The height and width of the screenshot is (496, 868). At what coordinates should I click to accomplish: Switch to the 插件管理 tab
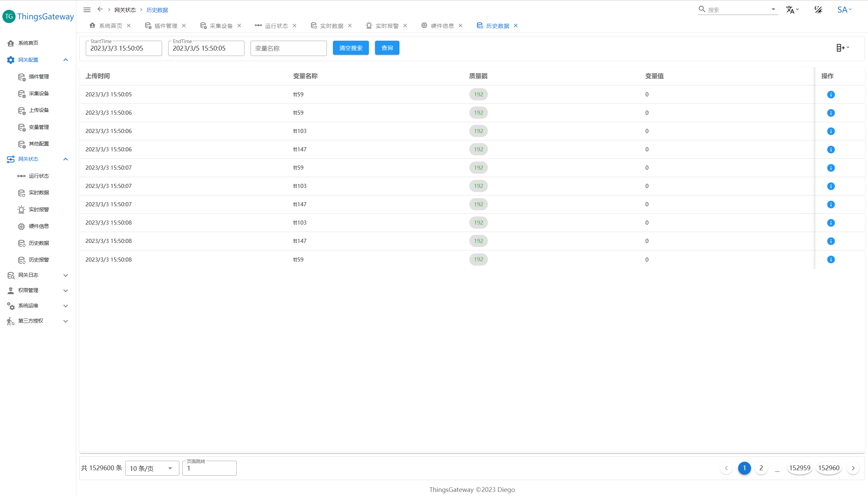165,26
